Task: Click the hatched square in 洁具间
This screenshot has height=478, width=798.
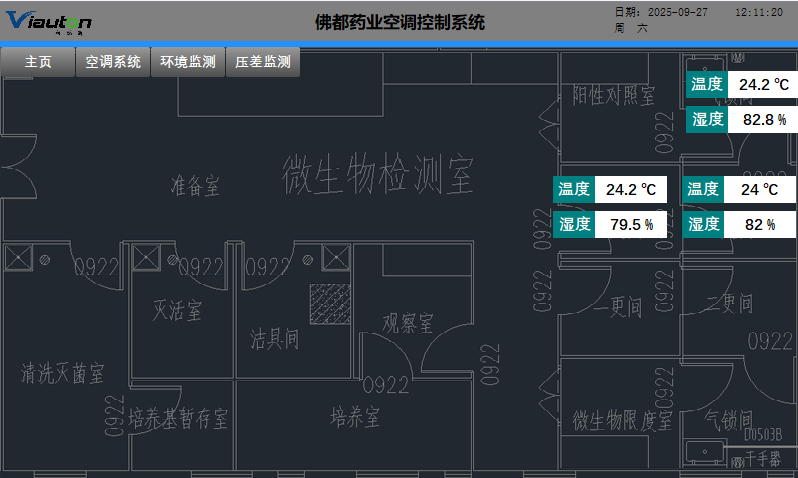Action: pos(329,304)
